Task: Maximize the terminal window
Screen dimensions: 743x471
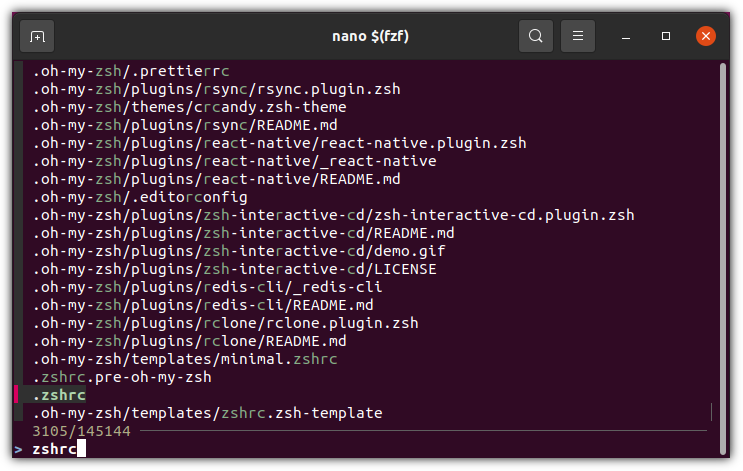Action: point(666,36)
